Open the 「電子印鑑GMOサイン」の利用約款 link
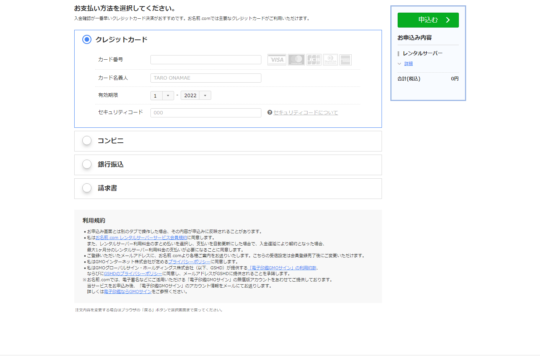This screenshot has width=540, height=360. point(282,268)
